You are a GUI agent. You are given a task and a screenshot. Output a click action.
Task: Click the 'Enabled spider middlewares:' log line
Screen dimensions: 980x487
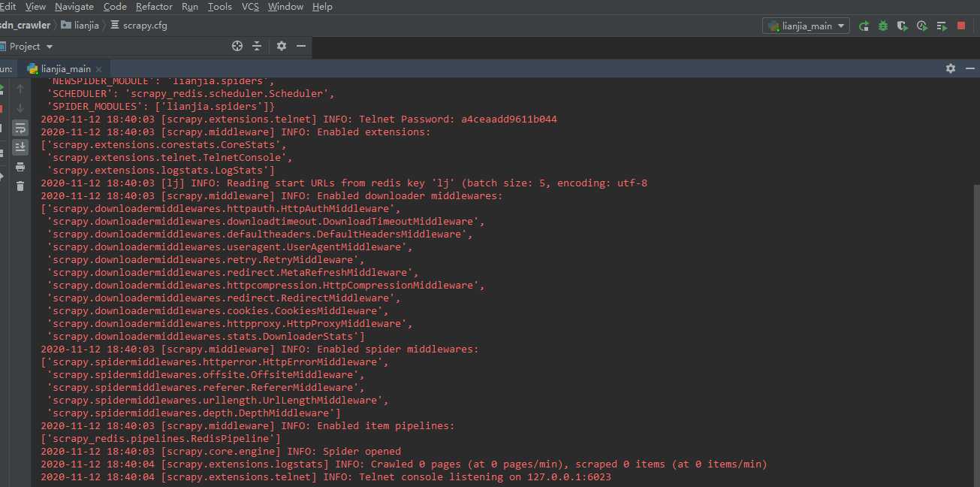260,349
